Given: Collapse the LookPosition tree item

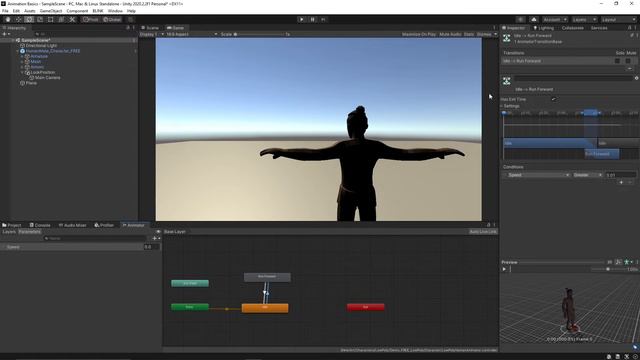Looking at the screenshot, I should pos(22,72).
